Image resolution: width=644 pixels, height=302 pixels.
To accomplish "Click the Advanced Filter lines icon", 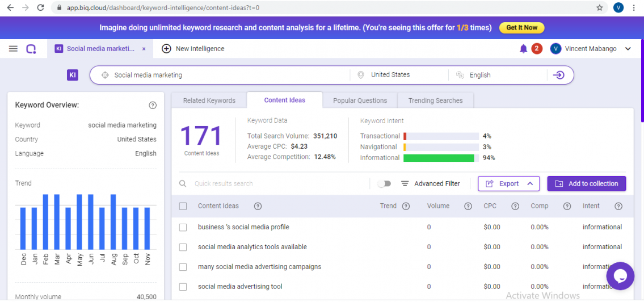I will pos(405,184).
